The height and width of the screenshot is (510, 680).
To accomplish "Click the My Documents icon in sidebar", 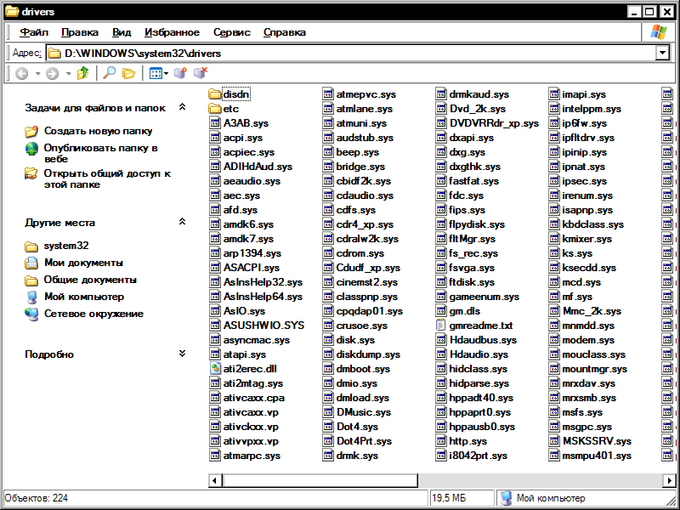I will (31, 263).
